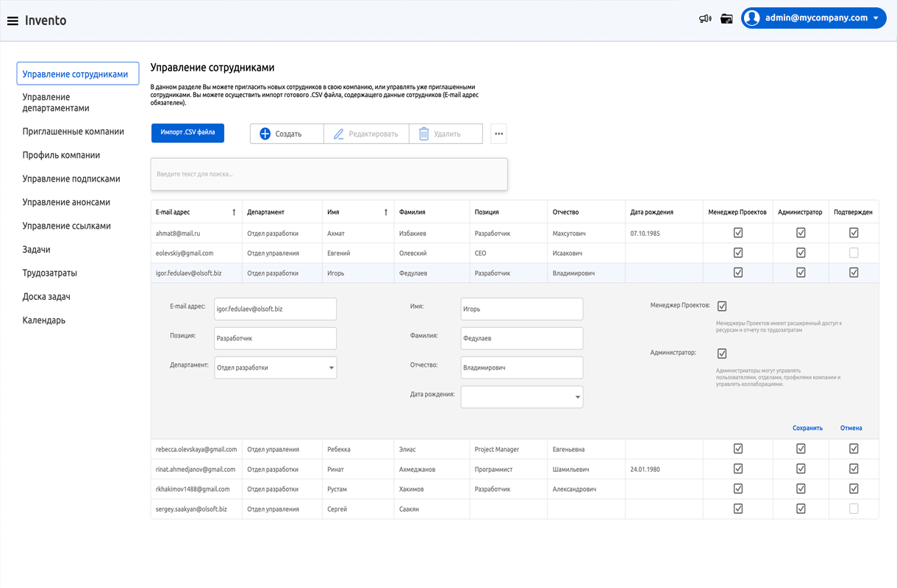
Task: Toggle Менеджер Проектов checkbox in edit form
Action: (722, 306)
